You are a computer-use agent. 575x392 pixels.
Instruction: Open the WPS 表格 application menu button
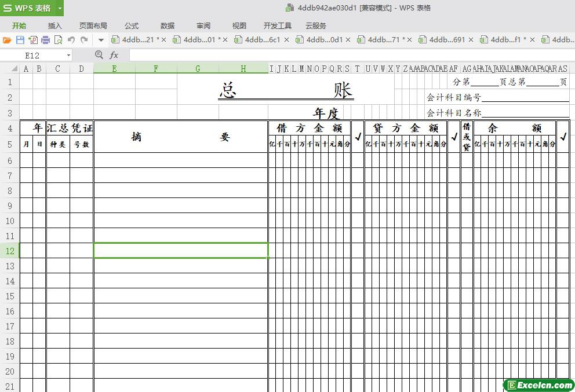tap(27, 8)
